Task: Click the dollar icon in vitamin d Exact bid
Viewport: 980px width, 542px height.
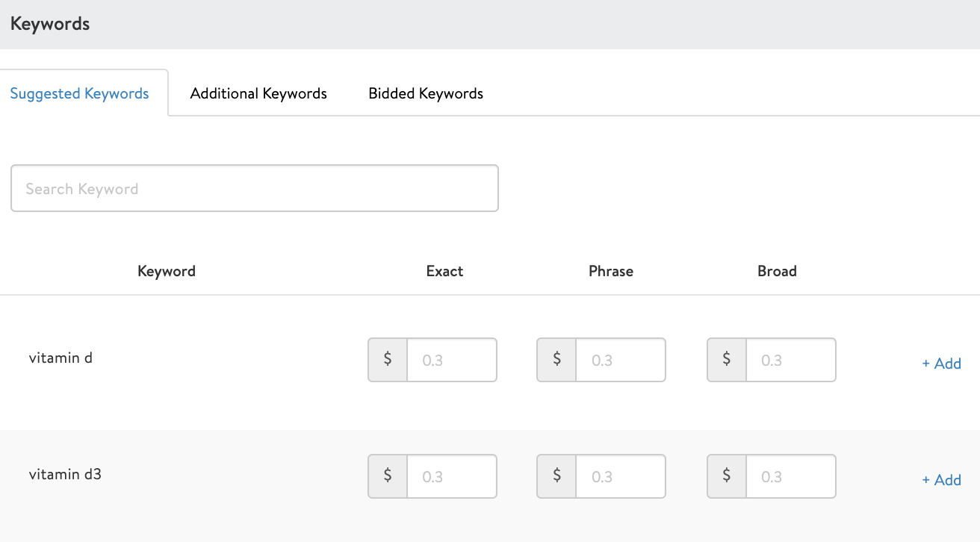Action: pos(388,360)
